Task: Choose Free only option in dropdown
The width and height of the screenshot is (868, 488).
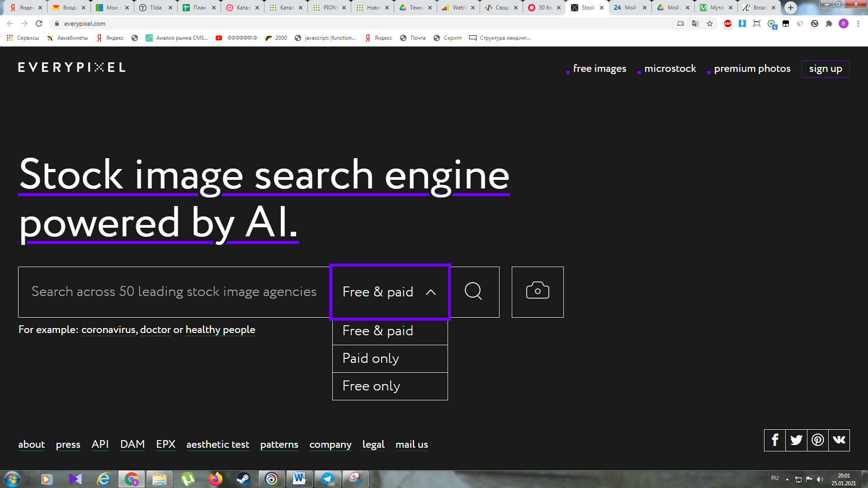Action: click(390, 386)
